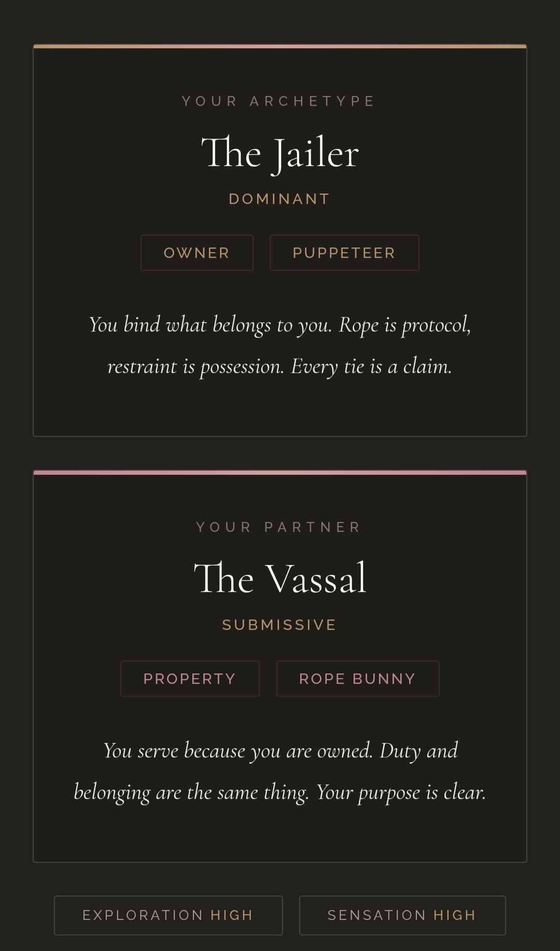Click the title 'The Vassal'

pos(280,579)
